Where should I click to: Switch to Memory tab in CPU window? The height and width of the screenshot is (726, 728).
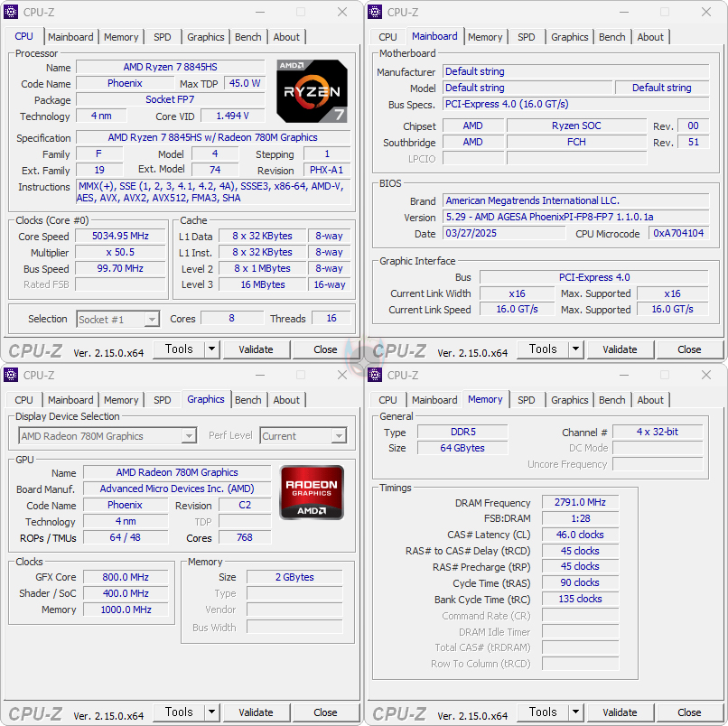(121, 37)
